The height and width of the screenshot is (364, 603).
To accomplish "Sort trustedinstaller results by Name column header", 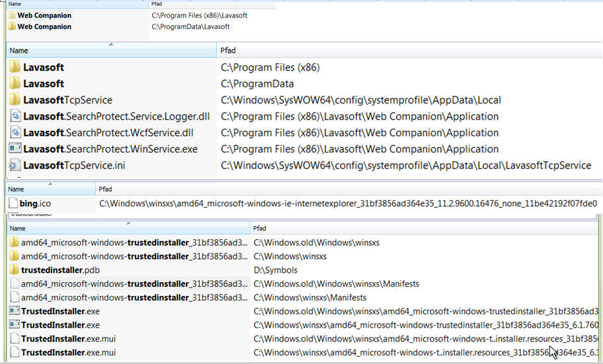I will click(x=129, y=229).
